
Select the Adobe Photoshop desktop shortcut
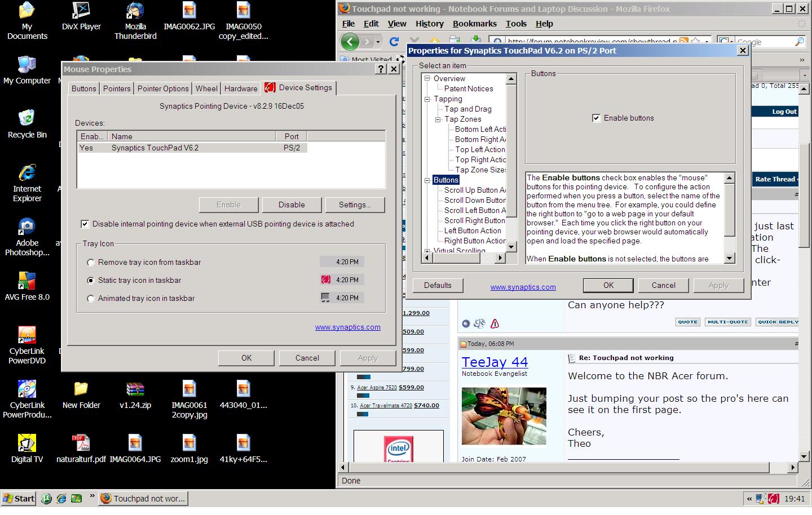(x=27, y=237)
